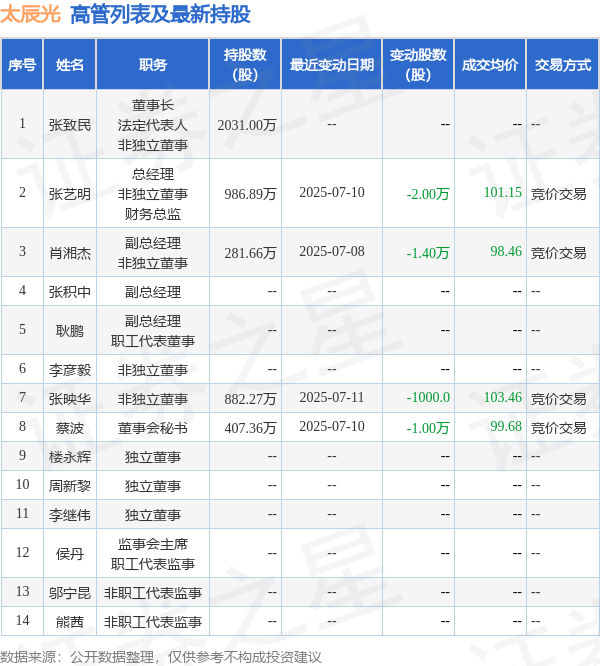Select the name 周新黎

click(70, 486)
